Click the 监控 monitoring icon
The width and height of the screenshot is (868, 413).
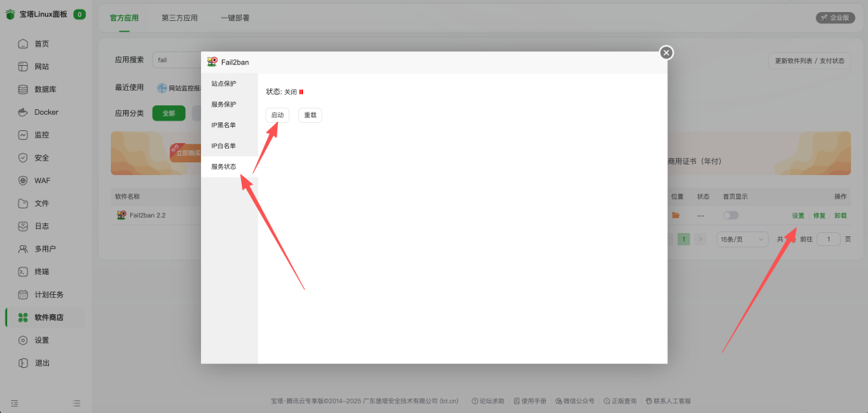tap(23, 135)
